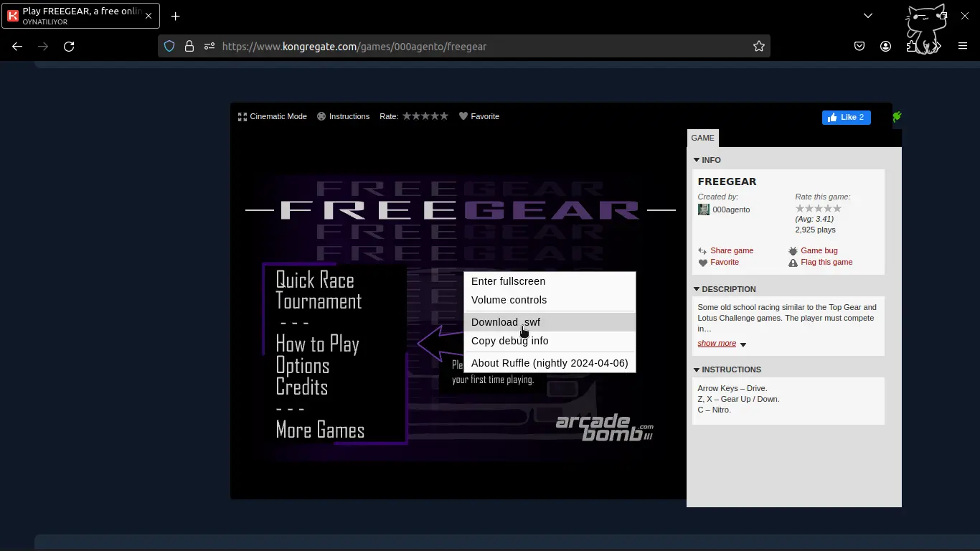
Task: Start a Quick Race in the game menu
Action: [315, 280]
